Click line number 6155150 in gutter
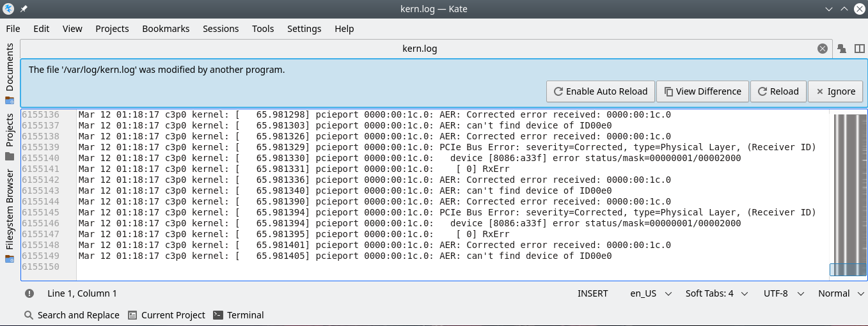Viewport: 868px width, 326px height. 40,267
